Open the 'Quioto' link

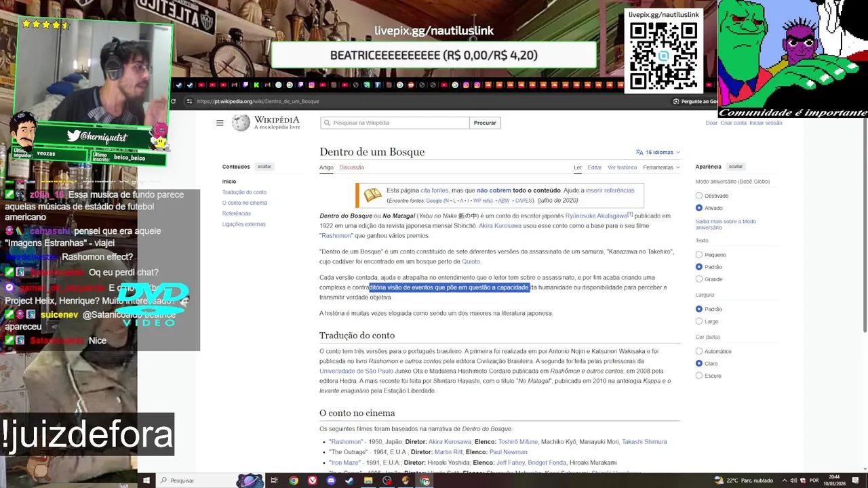471,262
